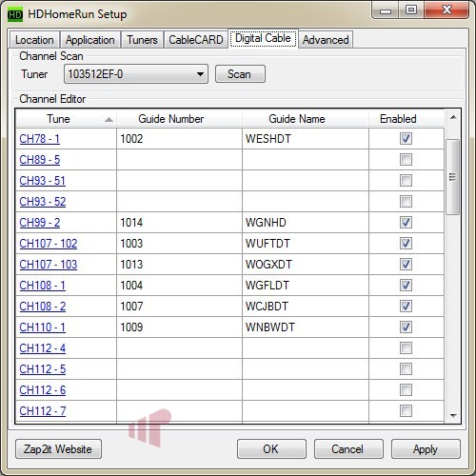Edit the WESHDT guide name cell
This screenshot has width=476, height=476.
(306, 139)
